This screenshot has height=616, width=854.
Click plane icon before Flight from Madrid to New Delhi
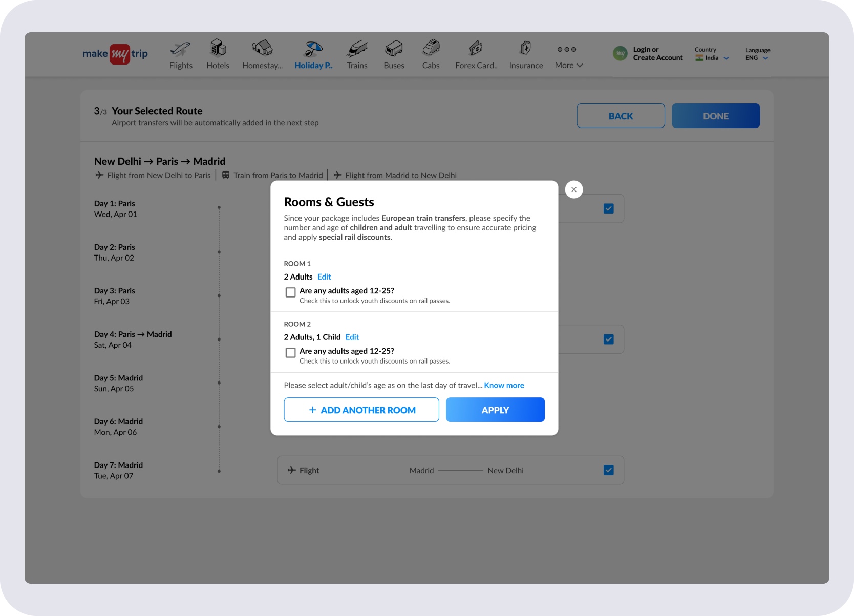337,175
